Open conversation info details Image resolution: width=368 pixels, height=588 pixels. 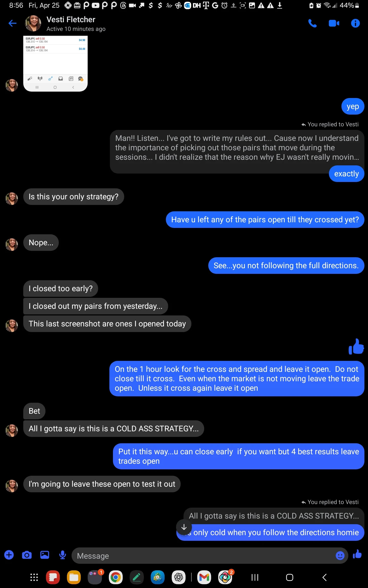[x=355, y=23]
